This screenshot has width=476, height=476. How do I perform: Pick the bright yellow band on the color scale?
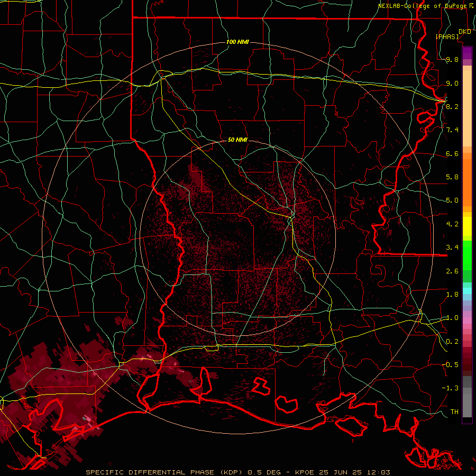[467, 226]
